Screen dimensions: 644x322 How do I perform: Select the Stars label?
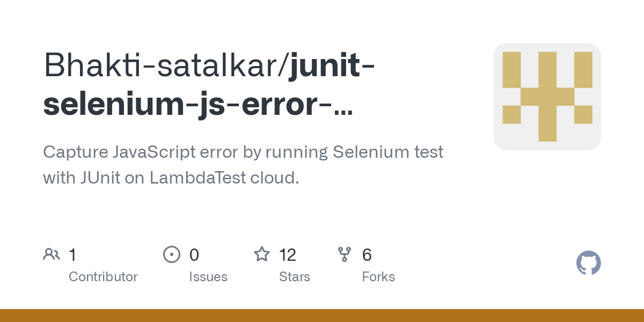click(x=295, y=277)
